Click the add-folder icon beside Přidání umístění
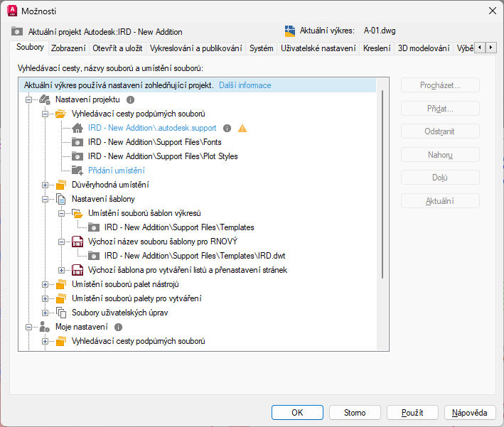Image resolution: width=504 pixels, height=427 pixels. (77, 171)
